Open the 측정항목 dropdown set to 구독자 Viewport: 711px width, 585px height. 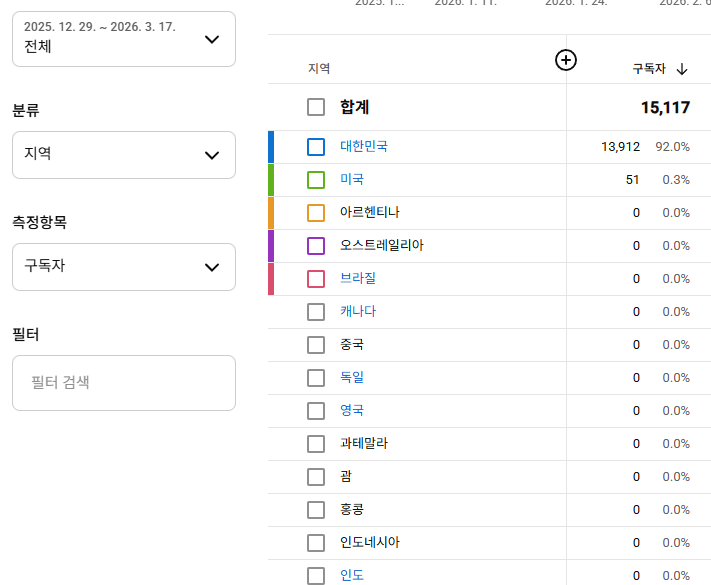coord(124,267)
